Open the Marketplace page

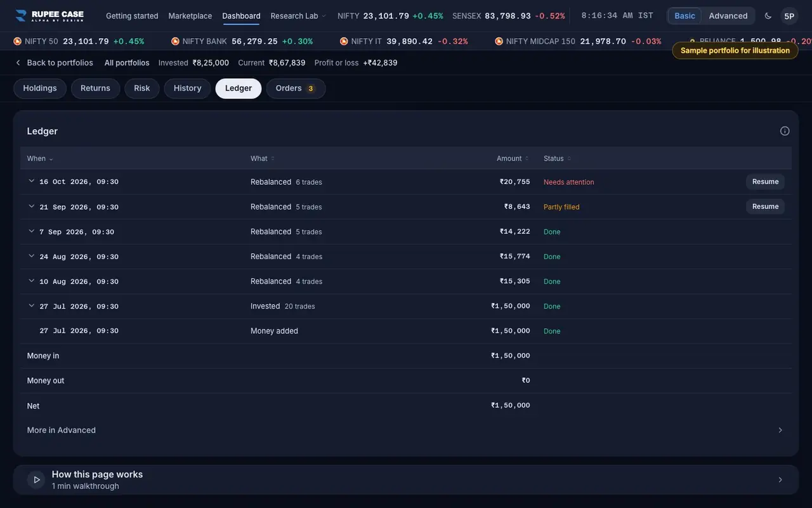click(190, 16)
